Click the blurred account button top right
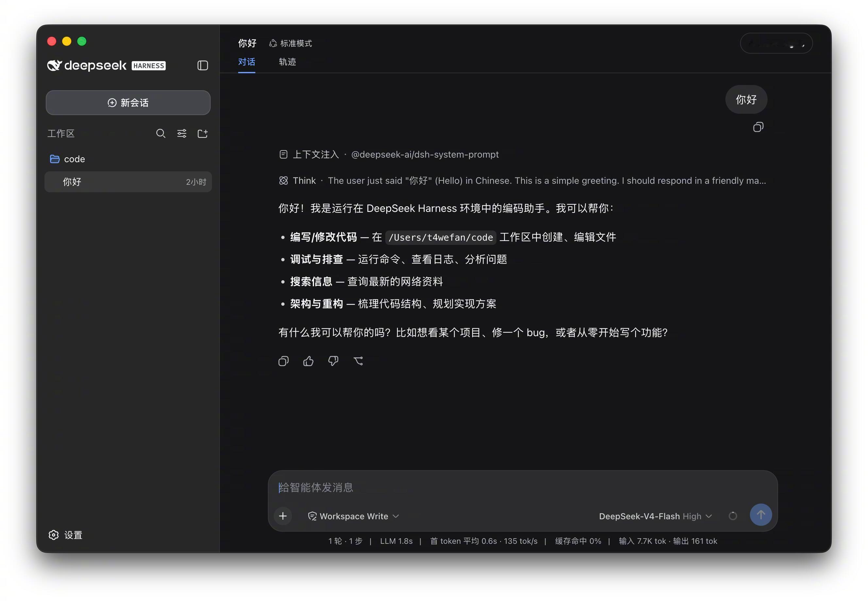This screenshot has width=868, height=601. coord(776,44)
